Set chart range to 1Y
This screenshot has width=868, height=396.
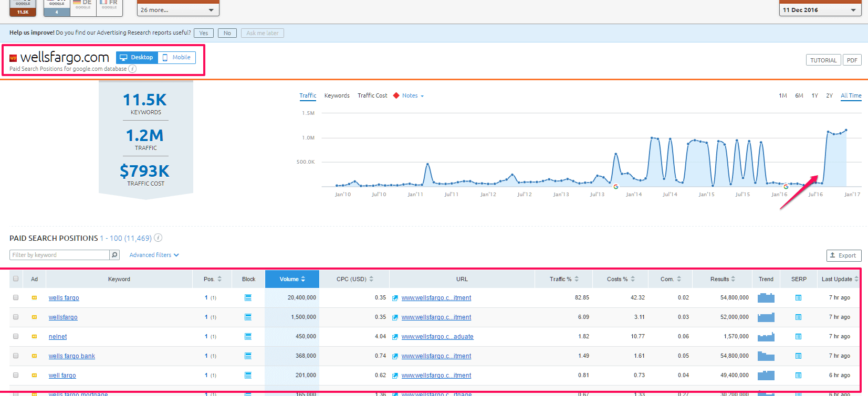click(x=815, y=95)
